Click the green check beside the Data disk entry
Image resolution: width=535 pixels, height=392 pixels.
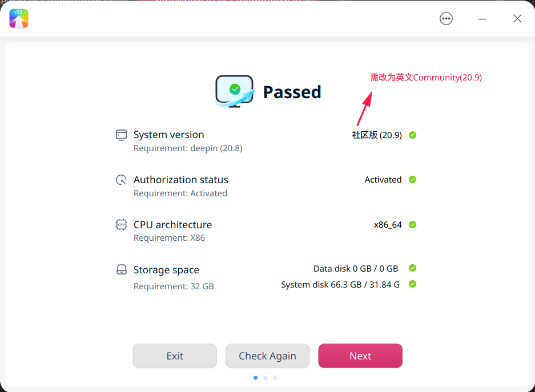tap(412, 268)
